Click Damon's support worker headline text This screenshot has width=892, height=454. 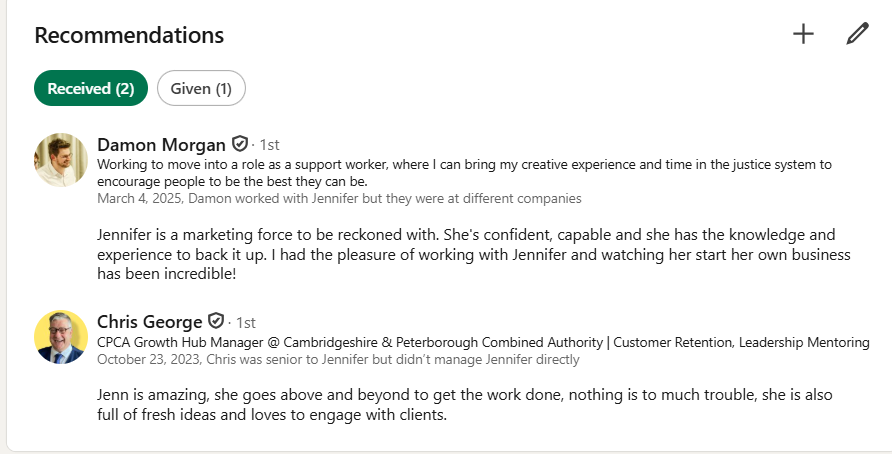464,173
